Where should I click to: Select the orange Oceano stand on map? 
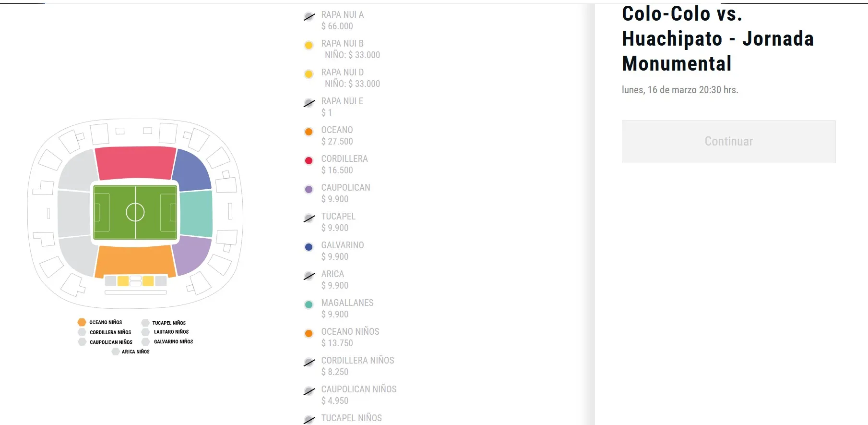(x=135, y=260)
